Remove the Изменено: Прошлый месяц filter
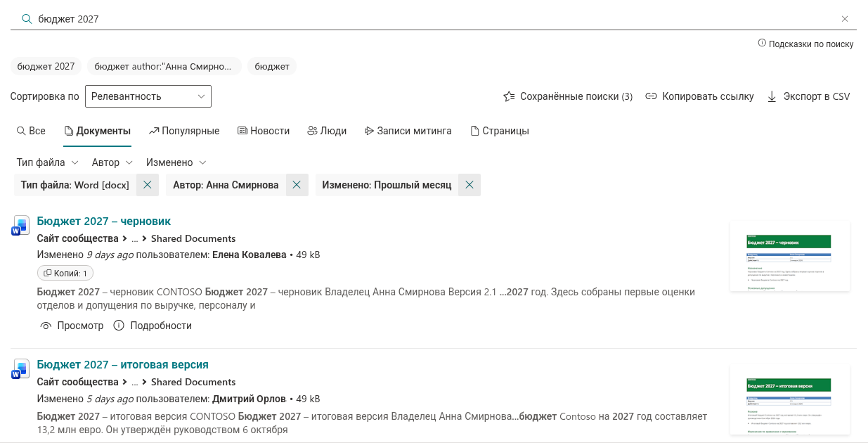The image size is (868, 443). [469, 185]
